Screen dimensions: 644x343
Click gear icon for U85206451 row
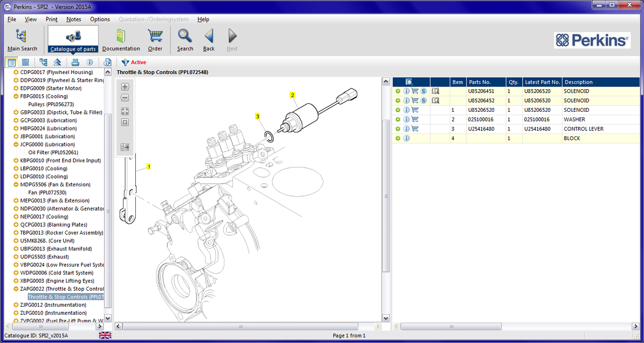(397, 91)
